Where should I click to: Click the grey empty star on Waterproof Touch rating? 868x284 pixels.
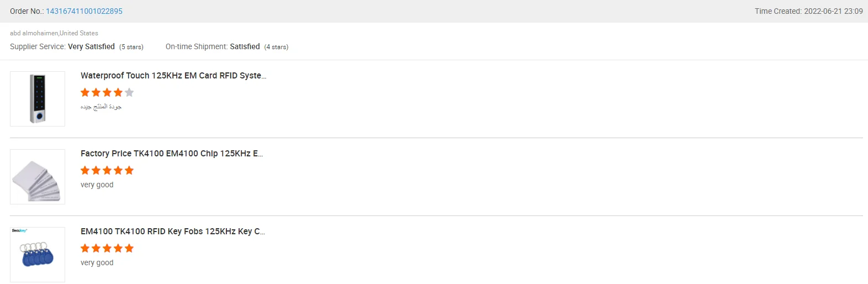coord(129,92)
